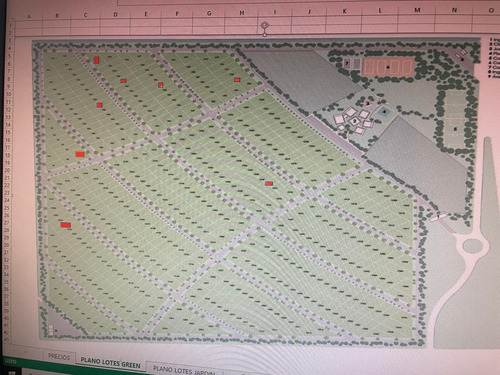
Task: Select the top-center resize handle of the picture
Action: 265,34
